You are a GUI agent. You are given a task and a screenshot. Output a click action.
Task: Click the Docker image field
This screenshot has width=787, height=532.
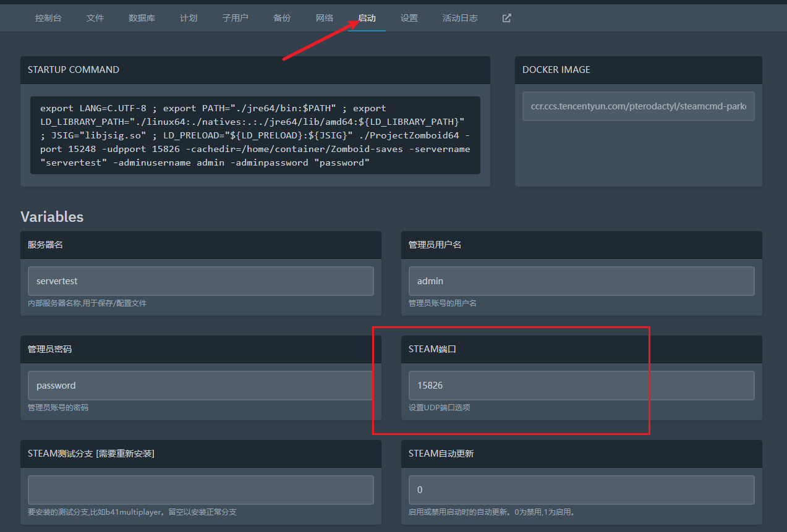[x=638, y=106]
